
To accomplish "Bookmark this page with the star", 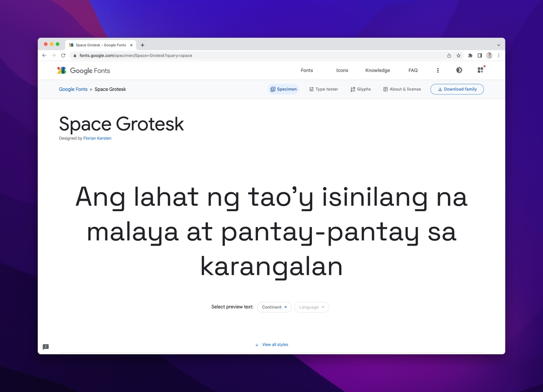I will pyautogui.click(x=458, y=56).
